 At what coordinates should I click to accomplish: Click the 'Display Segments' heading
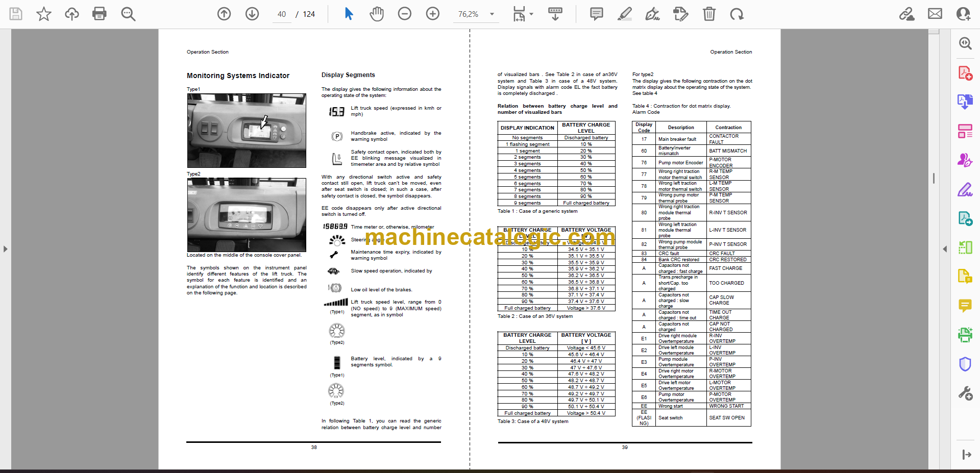pyautogui.click(x=348, y=75)
